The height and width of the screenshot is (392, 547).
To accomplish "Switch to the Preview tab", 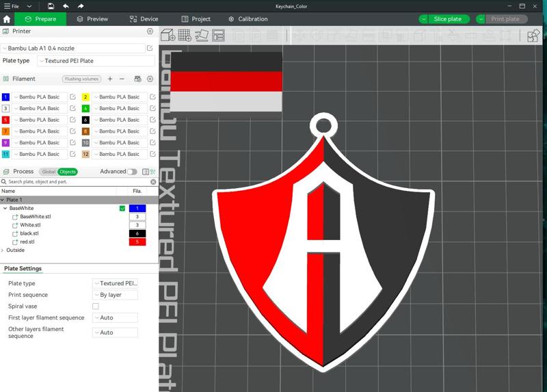I will [x=92, y=19].
